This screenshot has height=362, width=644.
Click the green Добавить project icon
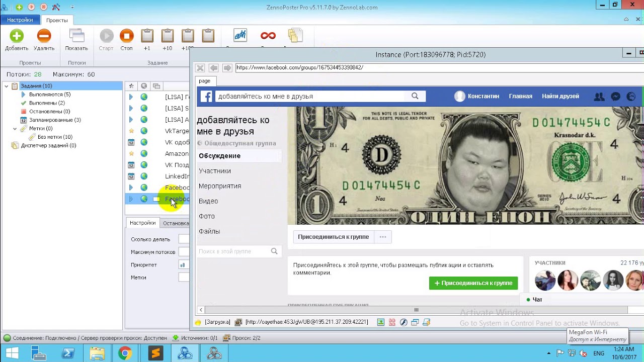[x=17, y=36]
